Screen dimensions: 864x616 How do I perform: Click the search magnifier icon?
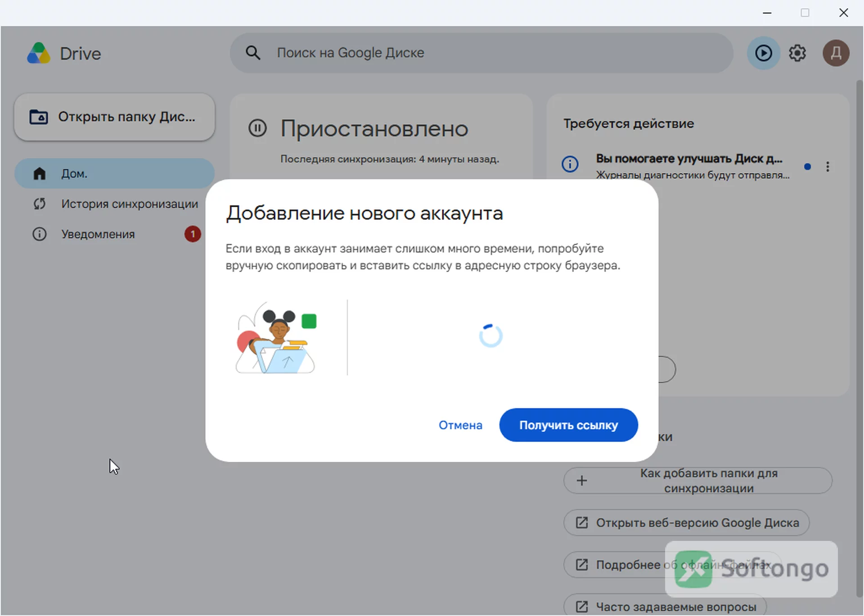253,53
